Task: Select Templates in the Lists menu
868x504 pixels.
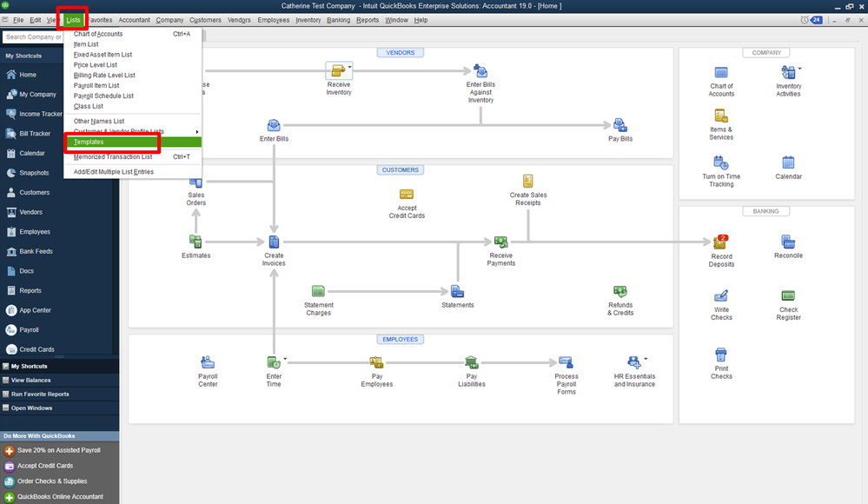Action: 133,142
